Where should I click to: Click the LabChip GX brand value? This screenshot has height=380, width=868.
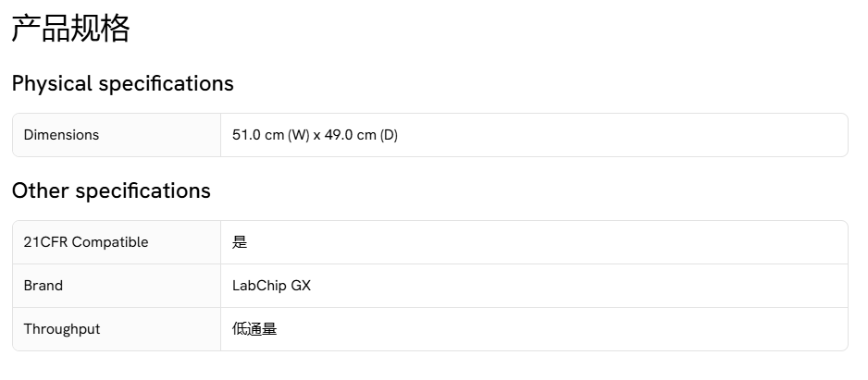[271, 286]
